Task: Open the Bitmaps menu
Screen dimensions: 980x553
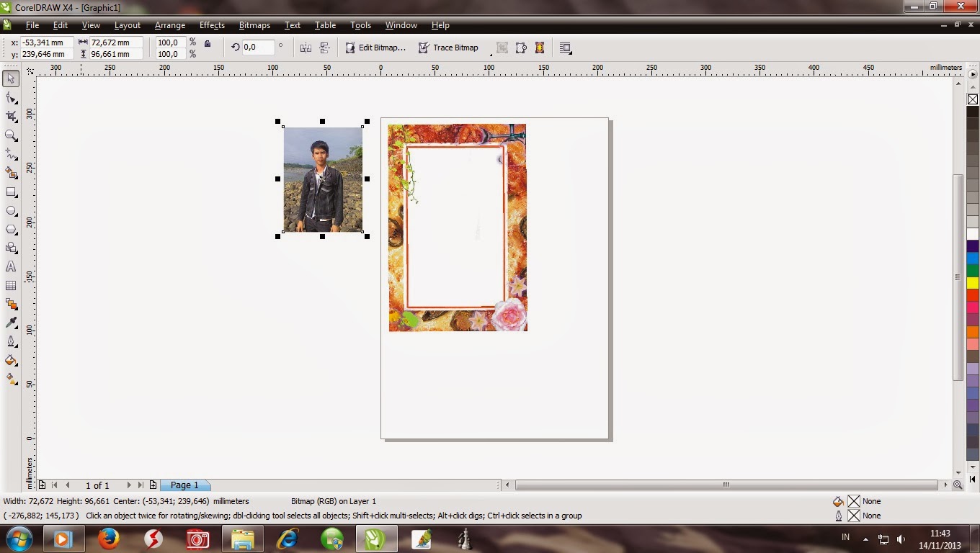Action: click(x=254, y=25)
